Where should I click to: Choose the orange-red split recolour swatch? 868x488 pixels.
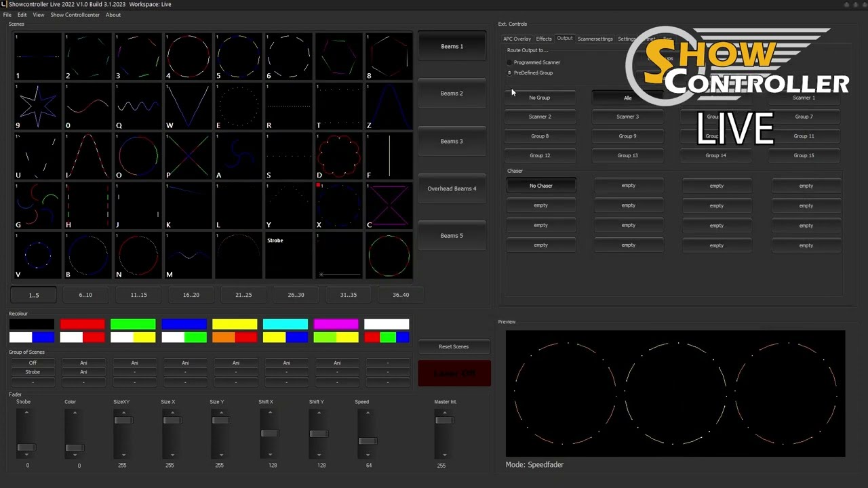point(235,337)
